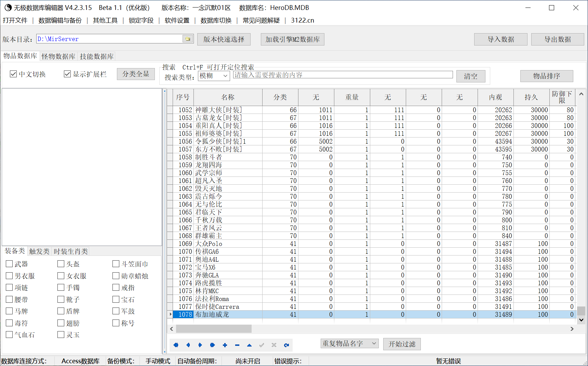Click the edit record triangle icon

[250, 345]
